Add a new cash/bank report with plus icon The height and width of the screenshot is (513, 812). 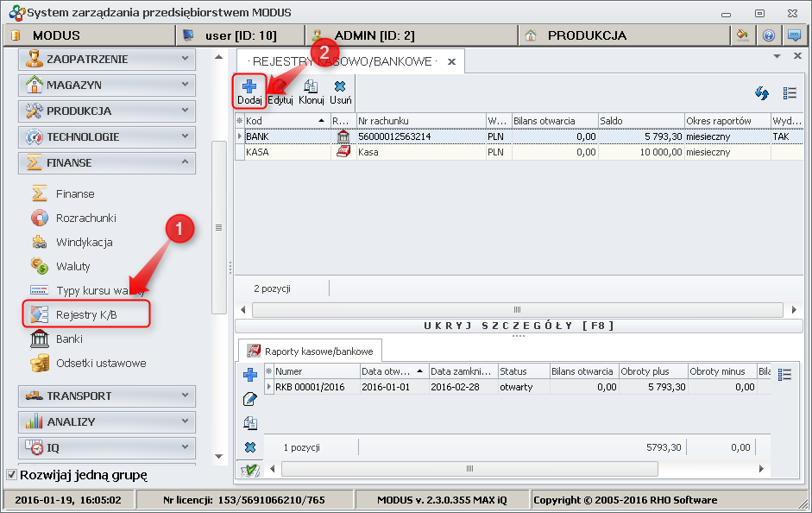tap(250, 375)
